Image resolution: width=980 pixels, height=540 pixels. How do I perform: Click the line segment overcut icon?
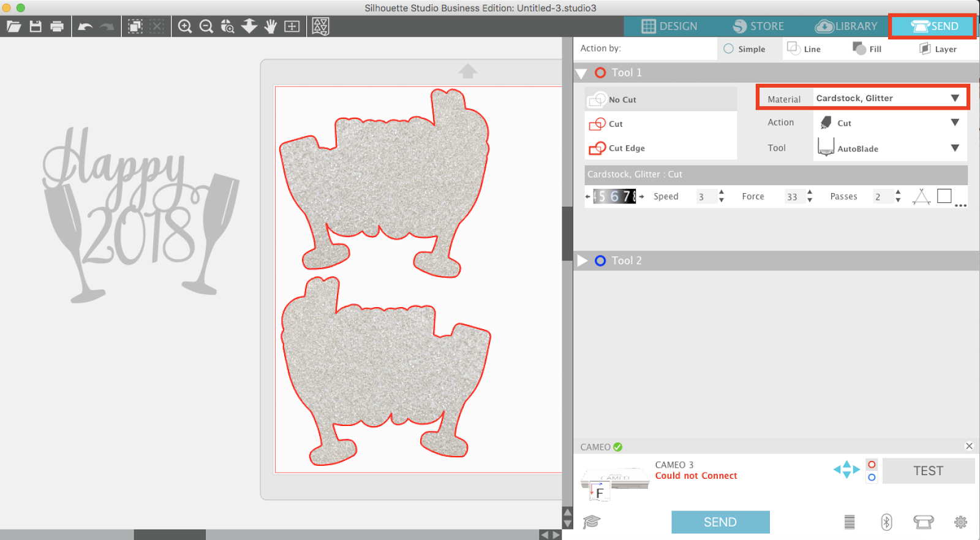pyautogui.click(x=921, y=196)
